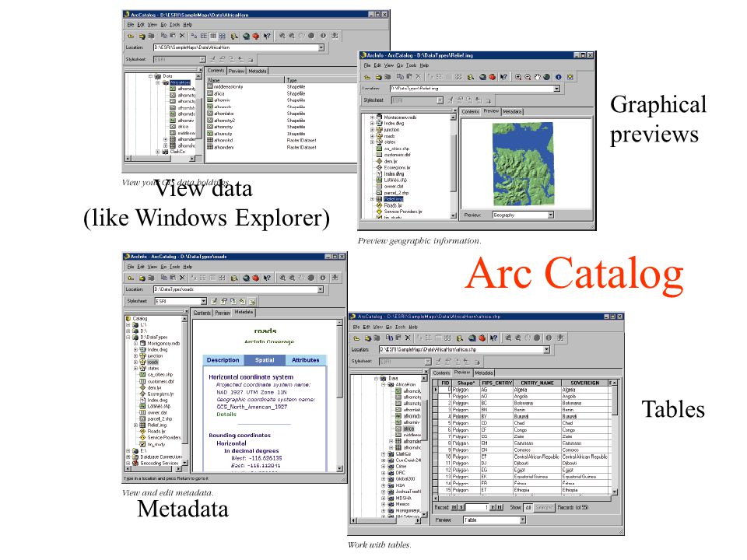Click record number field in africa.shp table
The image size is (747, 560).
click(x=477, y=508)
